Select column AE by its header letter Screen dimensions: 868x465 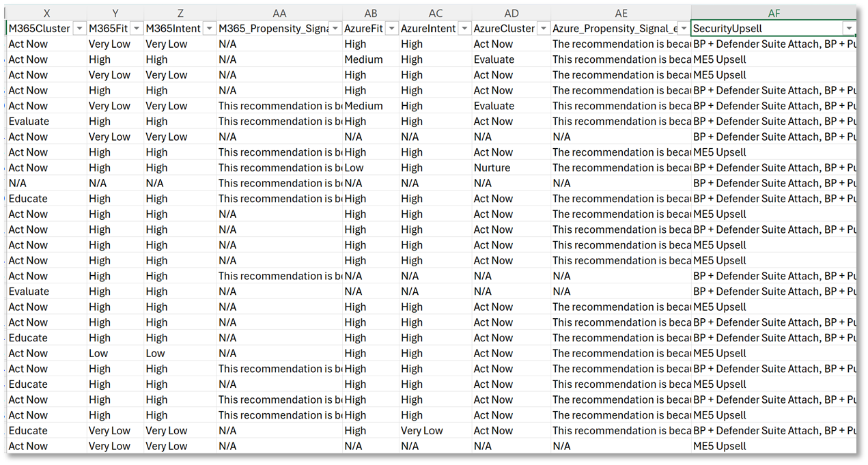click(x=621, y=14)
